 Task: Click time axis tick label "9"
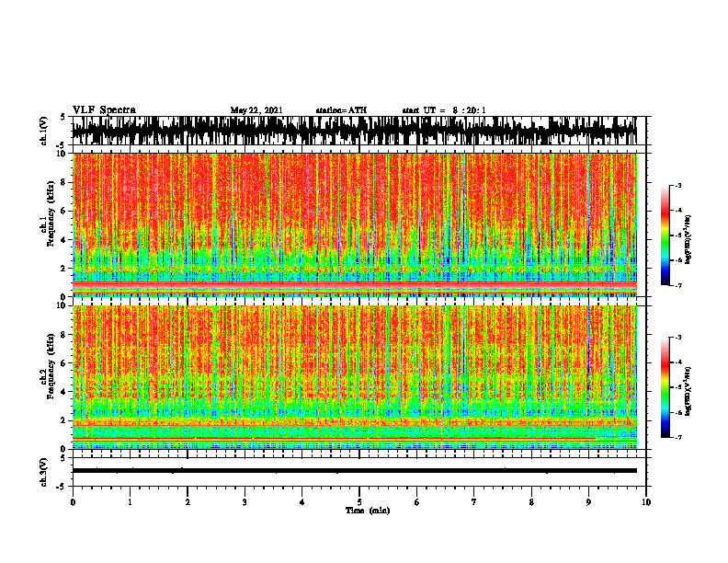(x=588, y=502)
